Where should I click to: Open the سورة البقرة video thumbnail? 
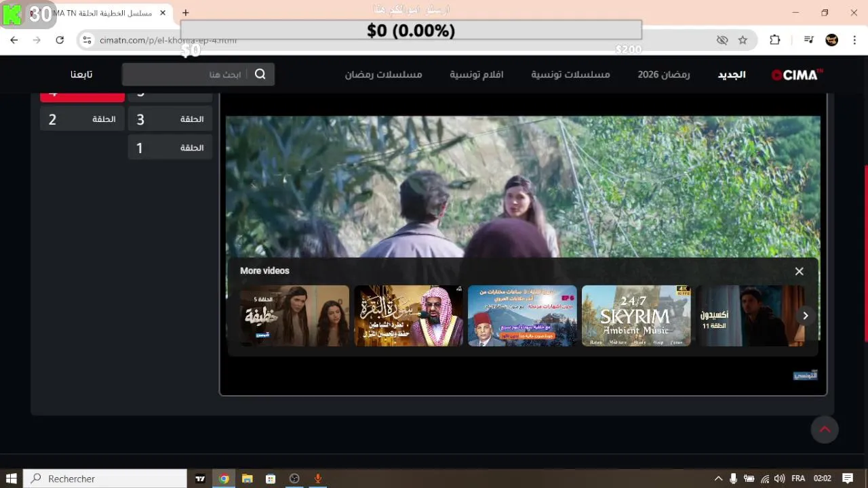(x=408, y=316)
